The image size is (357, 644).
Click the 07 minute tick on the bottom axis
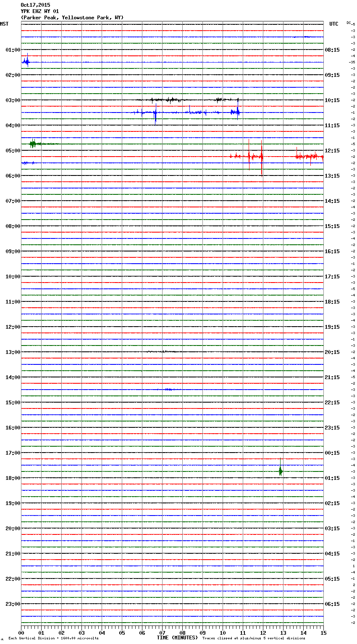[x=162, y=633]
